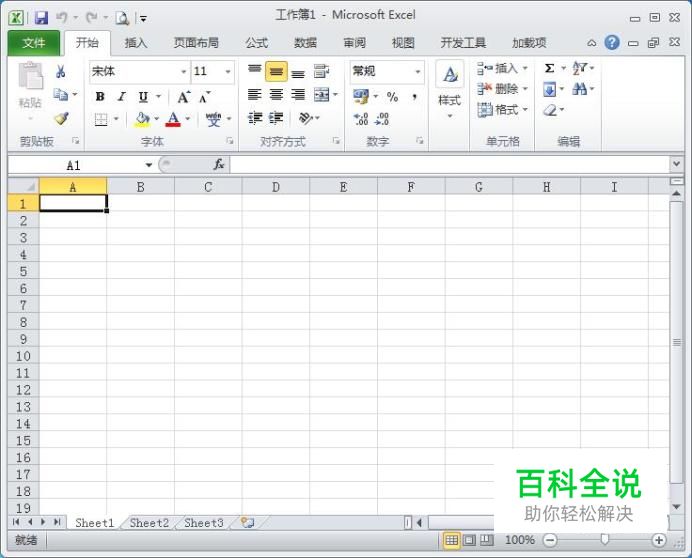This screenshot has height=558, width=692.
Task: Toggle the highlighted Middle Align button
Action: pos(276,72)
